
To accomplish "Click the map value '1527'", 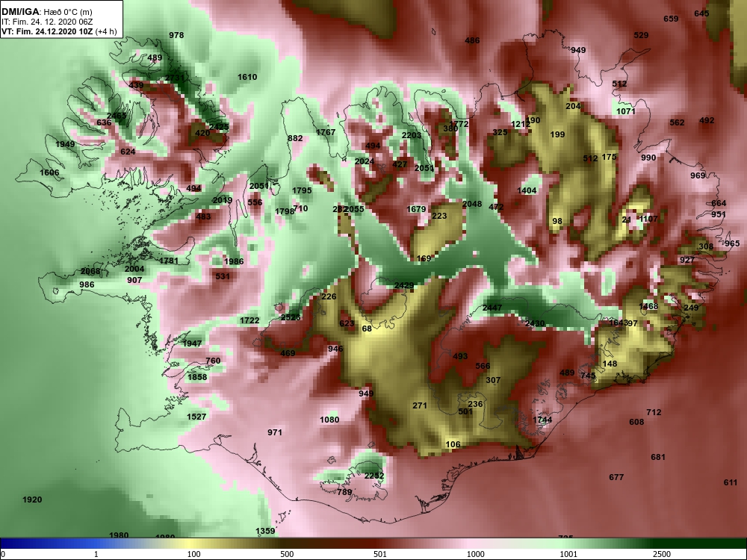I will click(x=196, y=417).
